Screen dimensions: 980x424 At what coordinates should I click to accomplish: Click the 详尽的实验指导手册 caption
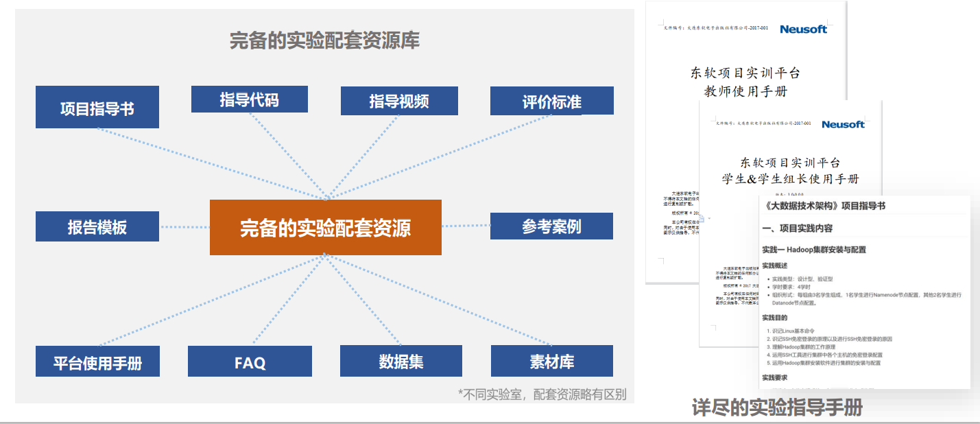(777, 408)
